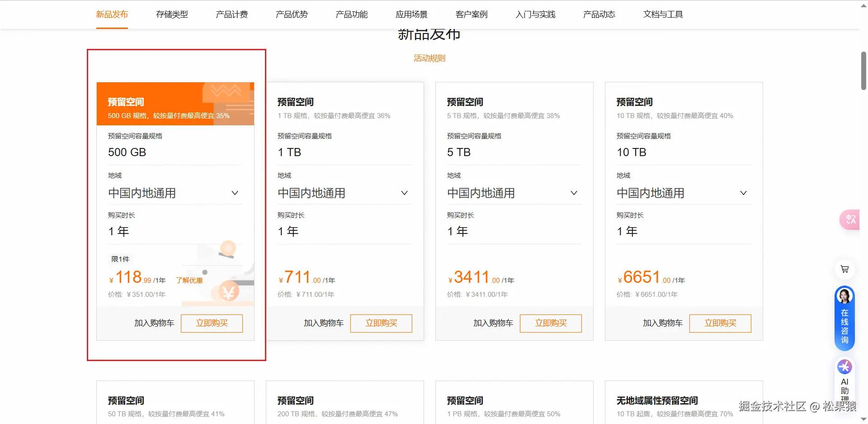This screenshot has width=868, height=424.
Task: Go to the 产品优势 tab
Action: [292, 14]
